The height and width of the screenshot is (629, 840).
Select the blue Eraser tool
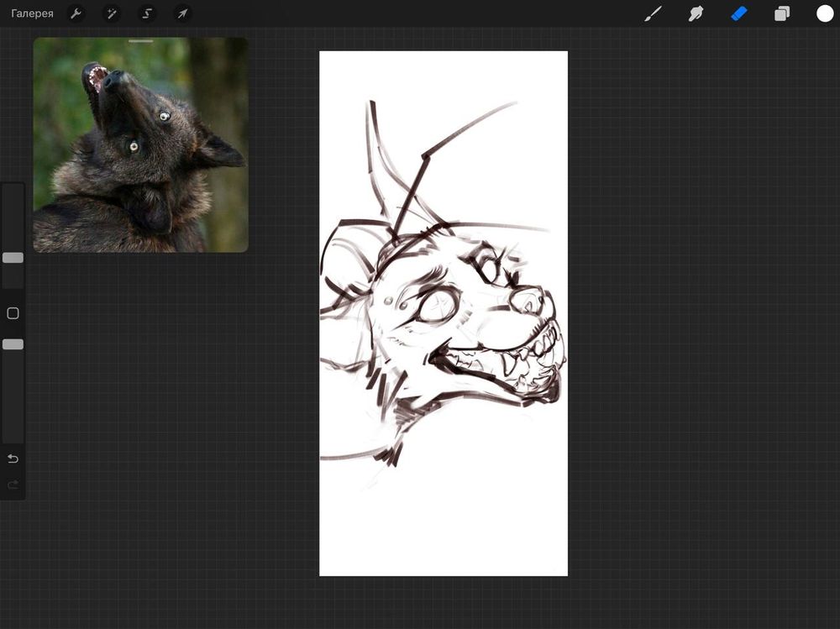click(x=738, y=14)
